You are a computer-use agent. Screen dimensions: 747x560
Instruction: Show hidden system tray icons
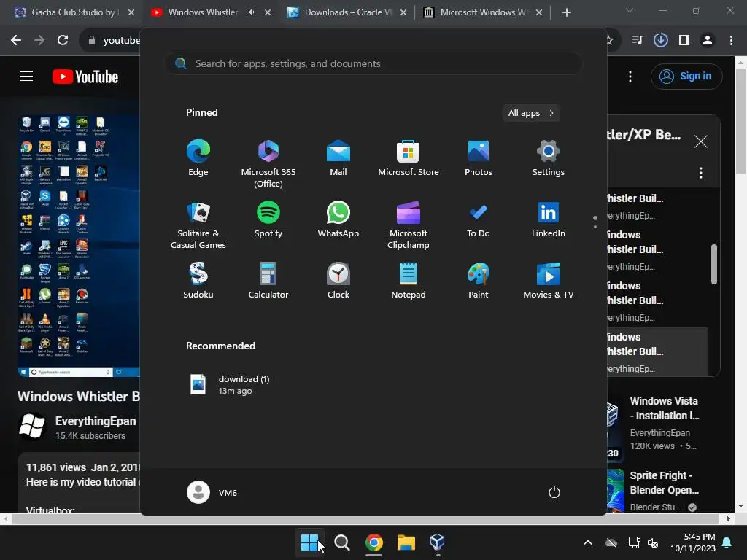click(588, 542)
